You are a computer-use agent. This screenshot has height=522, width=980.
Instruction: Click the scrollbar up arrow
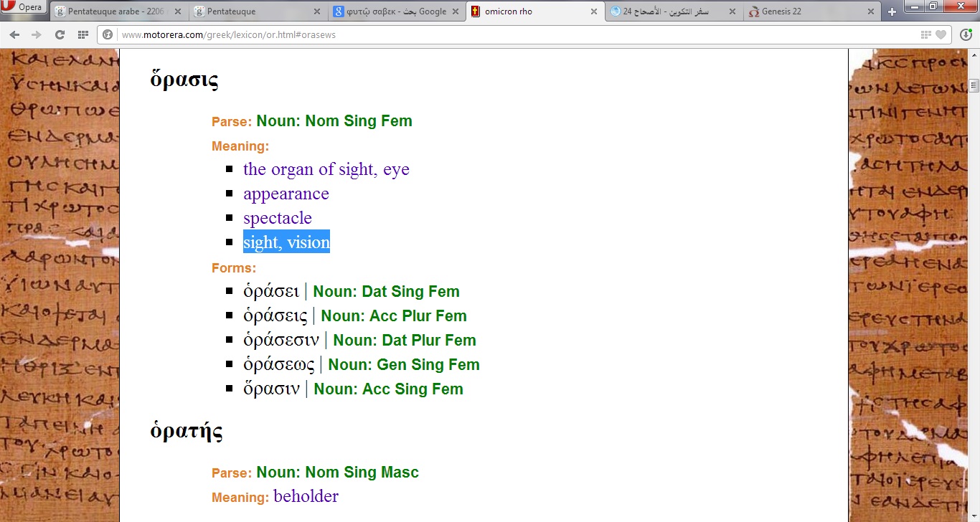point(974,54)
